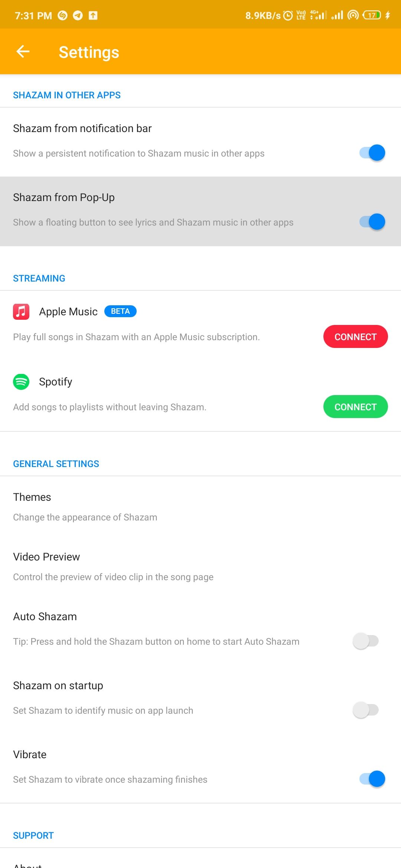This screenshot has height=868, width=401.
Task: Tap the battery indicator in status bar
Action: [x=372, y=15]
